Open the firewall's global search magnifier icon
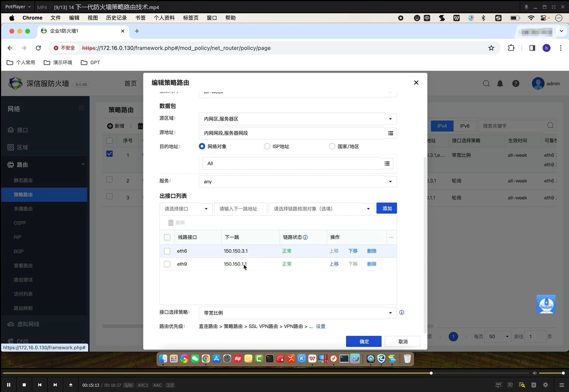Screen dimensions: 569x392 (x=486, y=83)
